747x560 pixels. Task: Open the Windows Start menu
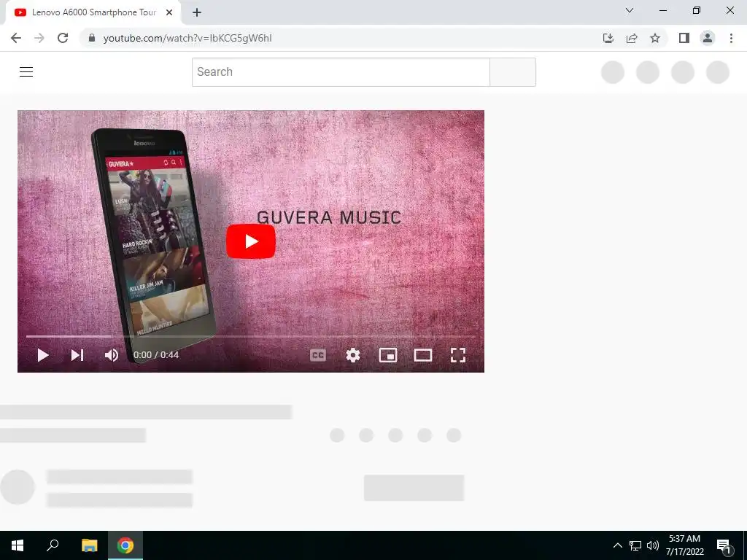tap(18, 545)
